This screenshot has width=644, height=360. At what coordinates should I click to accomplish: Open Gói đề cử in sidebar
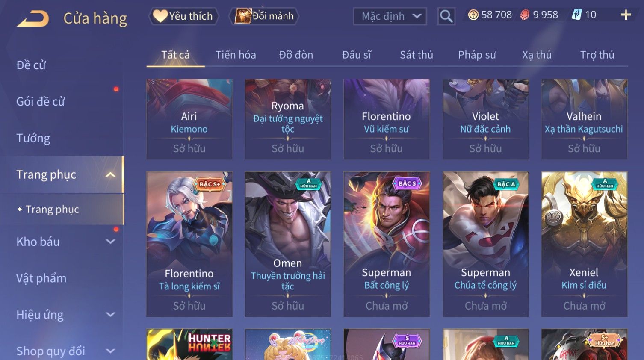pos(41,102)
